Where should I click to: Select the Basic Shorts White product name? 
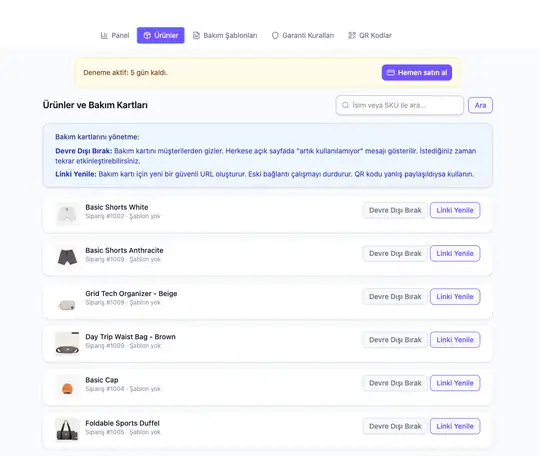coord(117,207)
